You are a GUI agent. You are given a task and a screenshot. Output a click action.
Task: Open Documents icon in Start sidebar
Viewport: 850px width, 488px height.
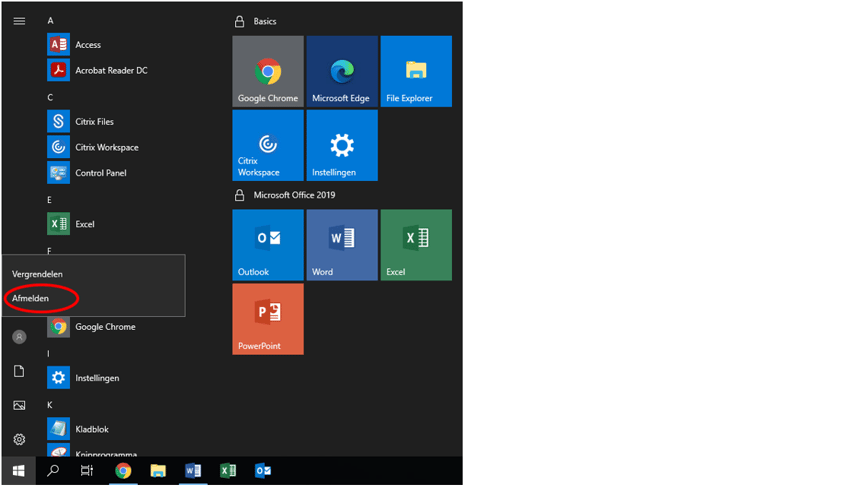tap(19, 371)
